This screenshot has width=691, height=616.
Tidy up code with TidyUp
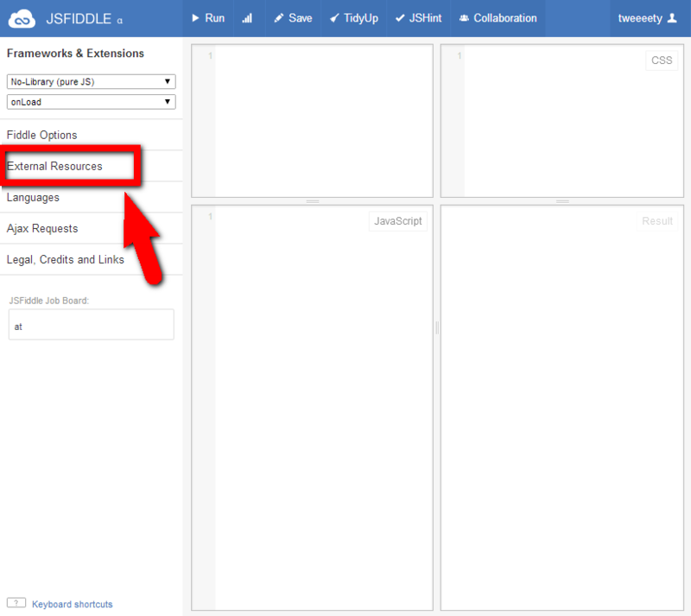coord(354,18)
